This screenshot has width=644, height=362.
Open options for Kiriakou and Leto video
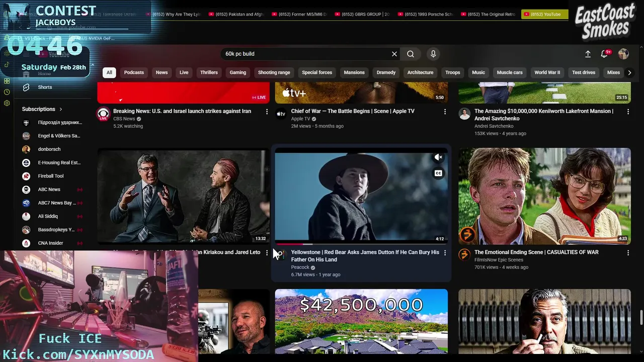click(267, 253)
